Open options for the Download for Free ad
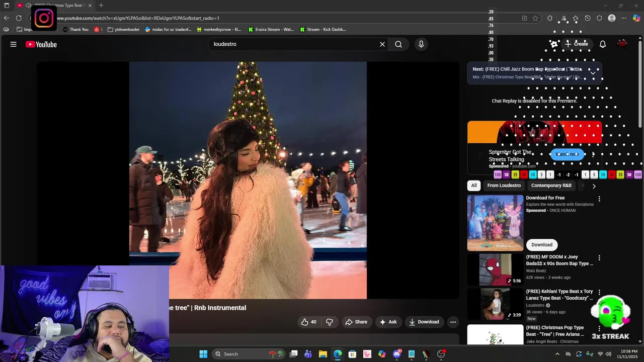This screenshot has height=362, width=644. [x=599, y=199]
